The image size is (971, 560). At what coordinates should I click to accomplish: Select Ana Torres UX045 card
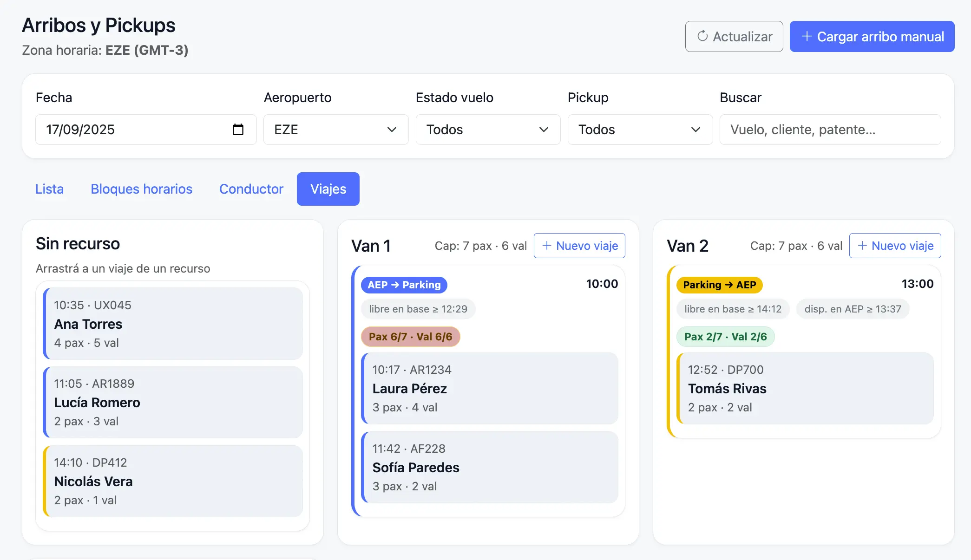[x=173, y=324]
